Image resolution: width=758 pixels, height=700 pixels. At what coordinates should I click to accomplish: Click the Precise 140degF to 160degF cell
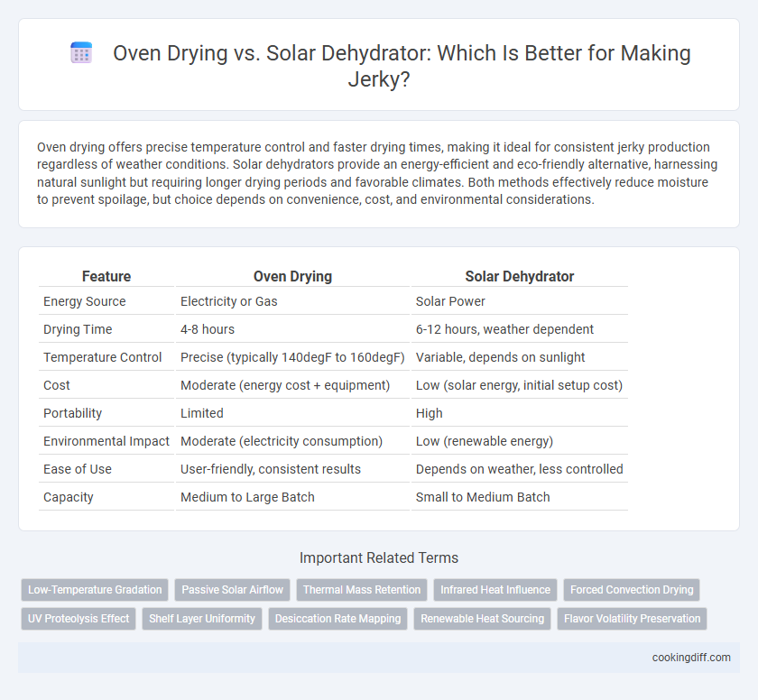pyautogui.click(x=292, y=357)
